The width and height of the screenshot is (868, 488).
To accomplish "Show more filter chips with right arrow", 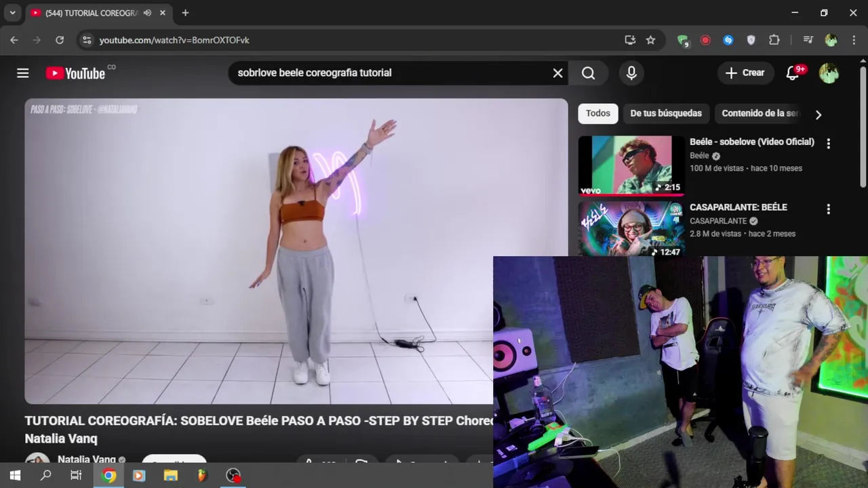I will tap(818, 115).
